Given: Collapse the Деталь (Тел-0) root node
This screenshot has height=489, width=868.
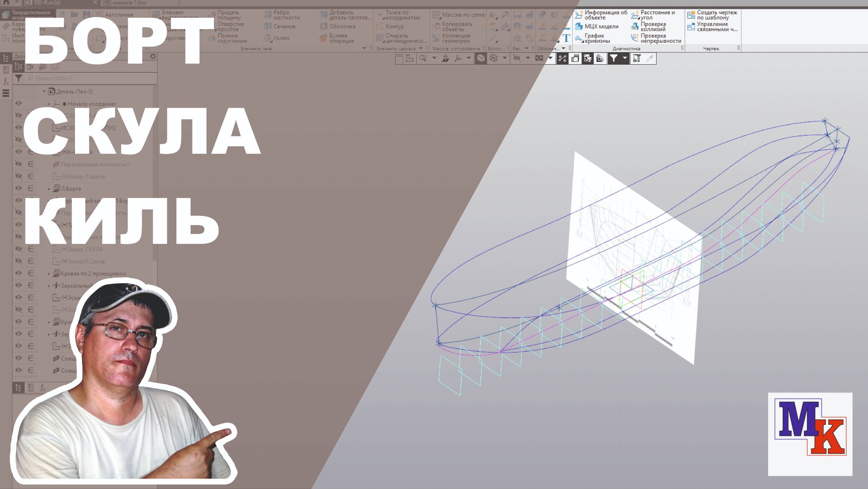Looking at the screenshot, I should click(44, 91).
